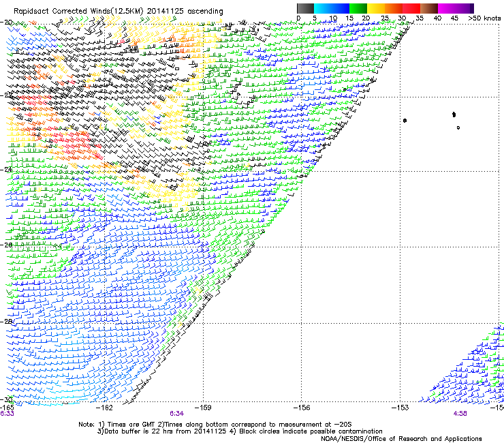Click the -24 latitude axis label
The image size is (504, 443).
pos(6,169)
